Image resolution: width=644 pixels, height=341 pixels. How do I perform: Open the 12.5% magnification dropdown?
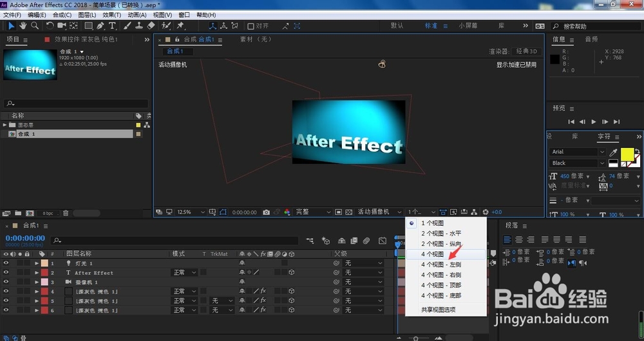[191, 212]
